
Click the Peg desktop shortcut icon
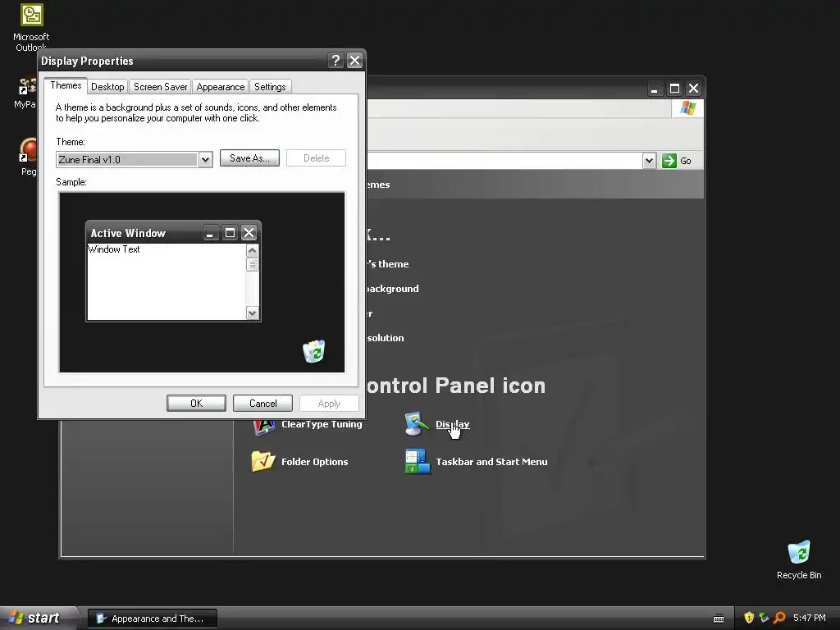pyautogui.click(x=28, y=150)
